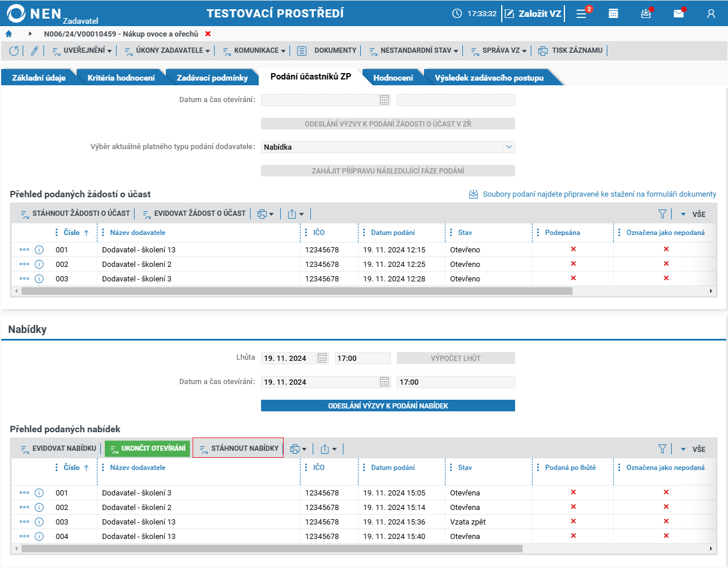Open print dropdown in requests table toolbar
This screenshot has width=728, height=568.
tap(265, 214)
